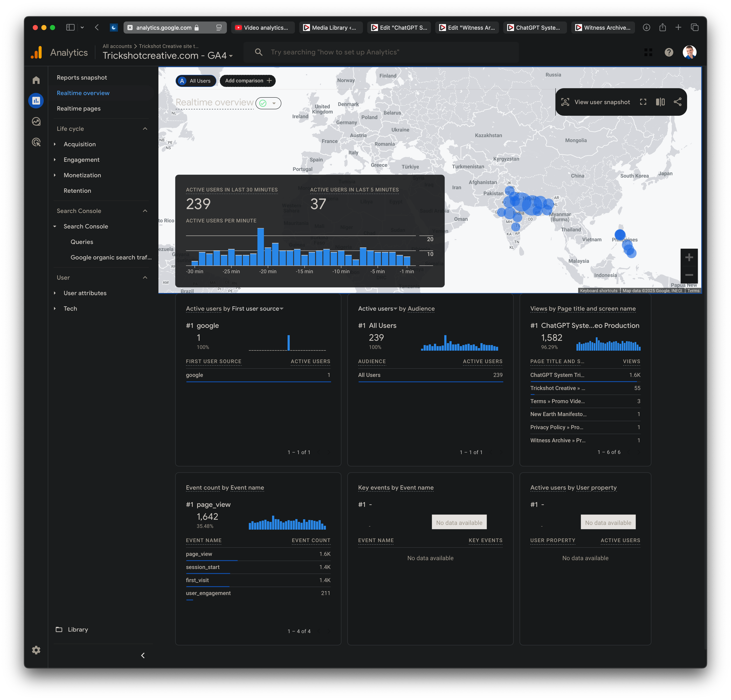Image resolution: width=731 pixels, height=700 pixels.
Task: Open First user source dimension dropdown
Action: point(258,309)
